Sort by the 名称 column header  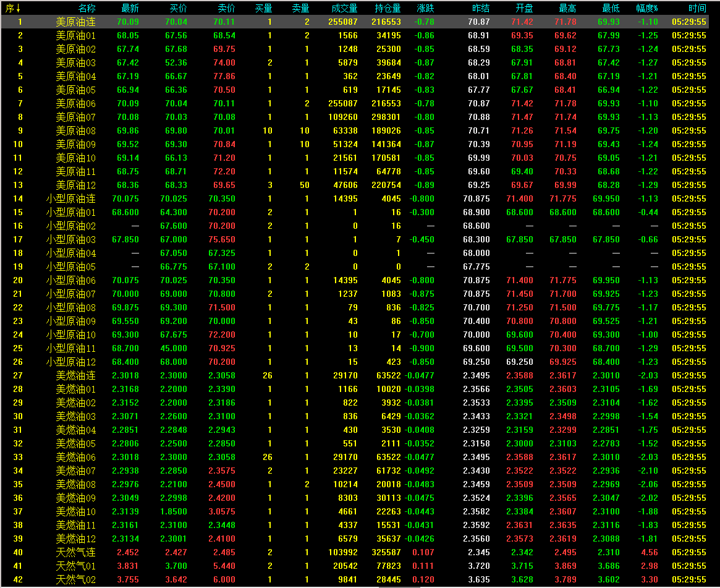click(87, 8)
